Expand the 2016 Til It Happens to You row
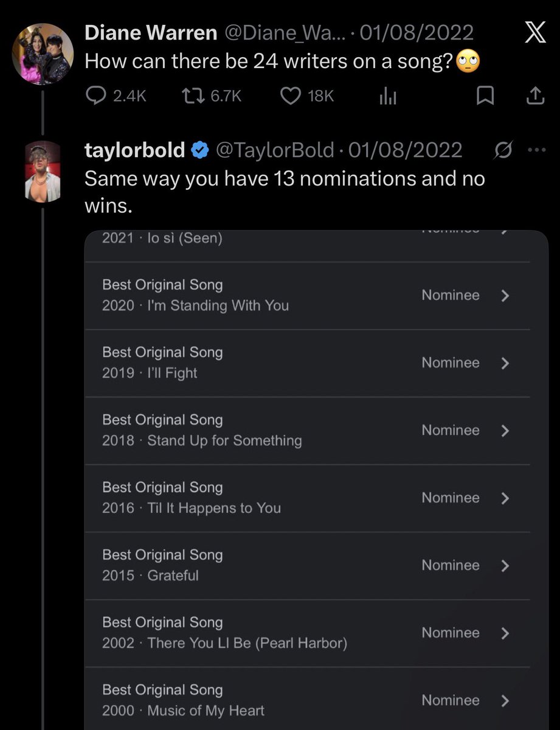560x730 pixels. 504,498
